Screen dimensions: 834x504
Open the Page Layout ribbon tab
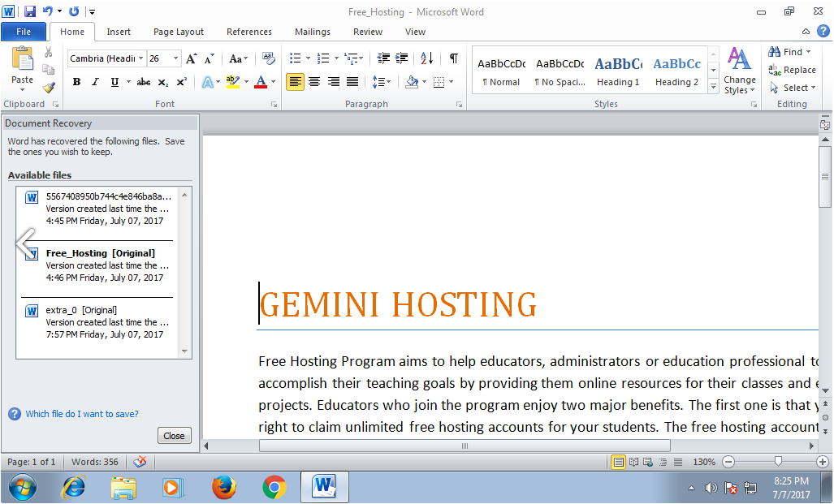(x=179, y=32)
